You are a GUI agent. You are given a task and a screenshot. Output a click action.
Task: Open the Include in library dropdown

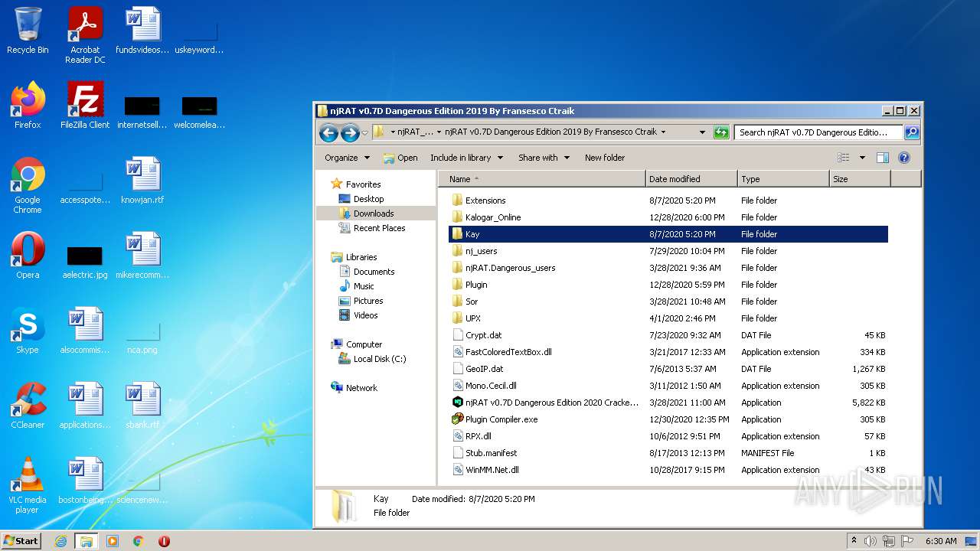466,158
